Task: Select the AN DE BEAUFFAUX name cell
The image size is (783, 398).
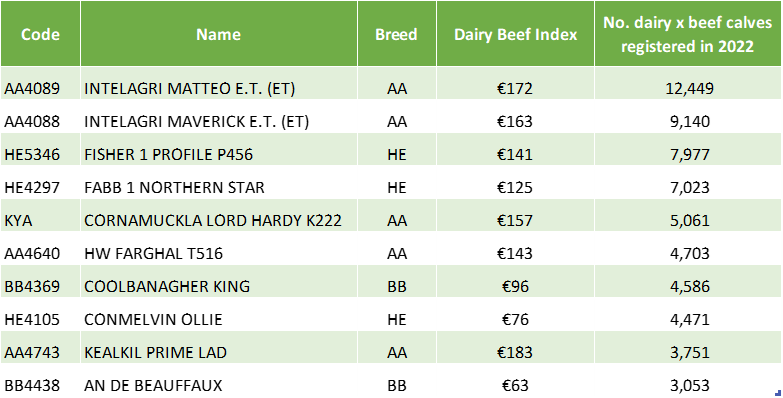Action: coord(218,385)
